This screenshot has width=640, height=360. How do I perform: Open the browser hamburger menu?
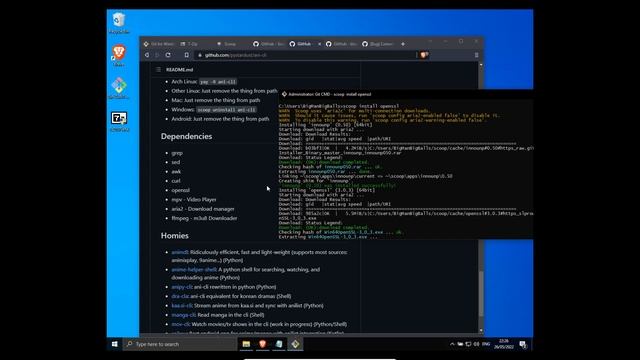[x=476, y=55]
